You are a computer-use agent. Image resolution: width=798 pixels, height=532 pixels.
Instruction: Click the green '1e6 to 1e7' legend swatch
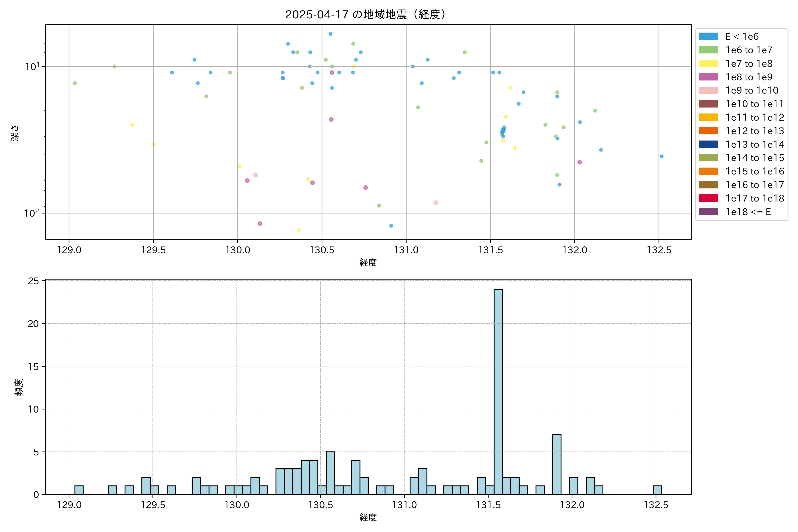(x=708, y=50)
